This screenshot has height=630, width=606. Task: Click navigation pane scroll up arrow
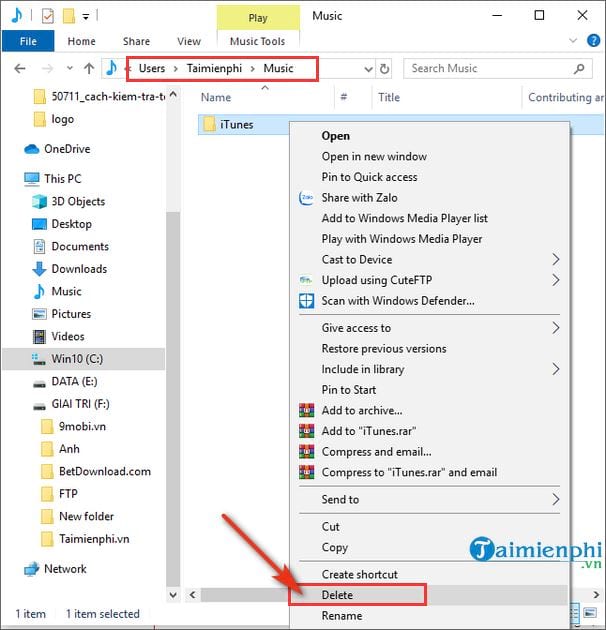(173, 95)
